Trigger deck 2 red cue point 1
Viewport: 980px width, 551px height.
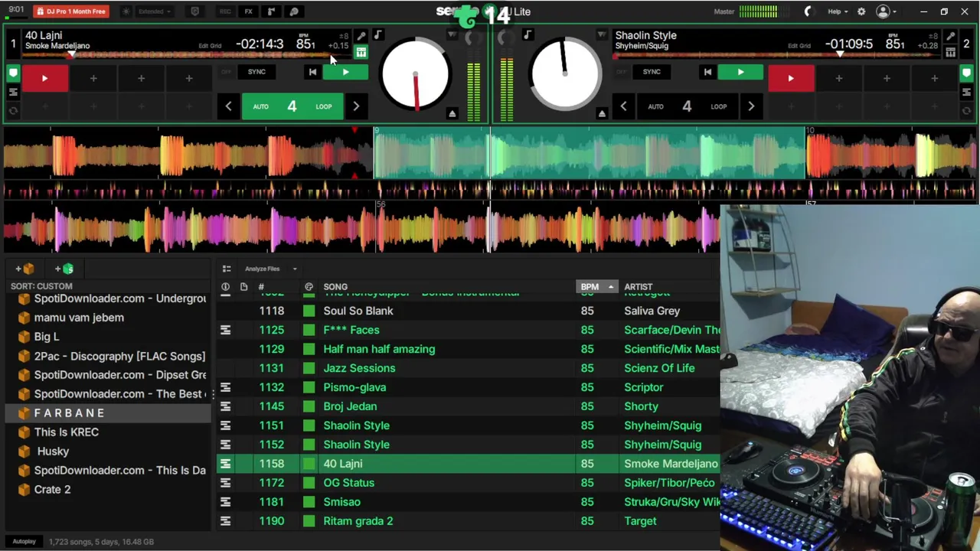point(791,78)
